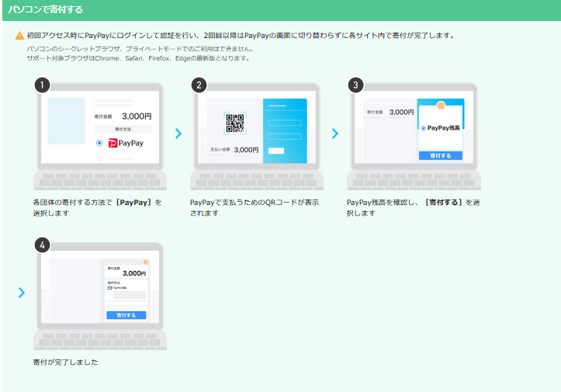Click the step 1 laptop illustration
This screenshot has height=392, width=561.
[100, 137]
